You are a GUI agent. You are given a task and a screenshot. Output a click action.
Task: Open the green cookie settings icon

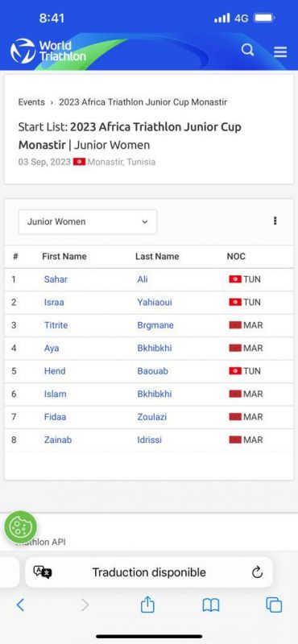tap(21, 527)
